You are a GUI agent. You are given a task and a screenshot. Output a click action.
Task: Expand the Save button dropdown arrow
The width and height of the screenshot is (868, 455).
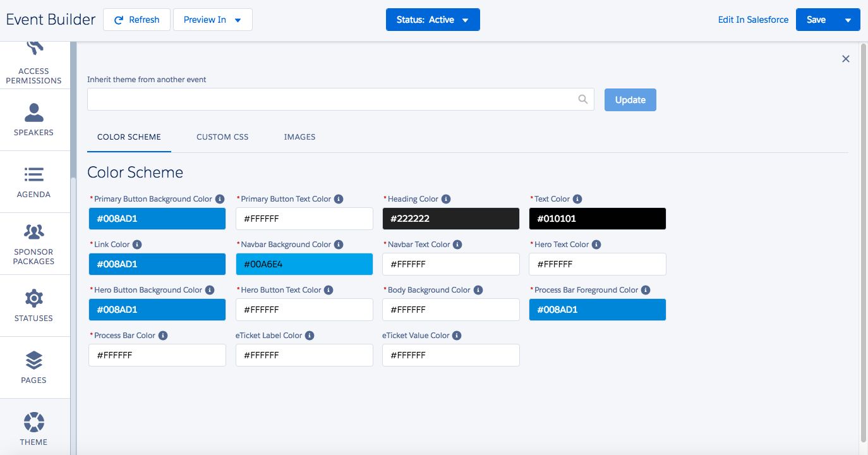848,20
